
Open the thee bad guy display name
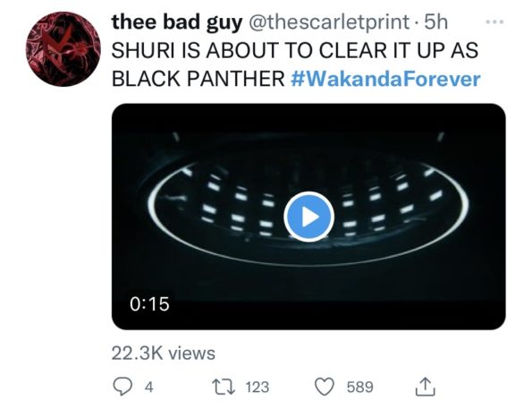tap(177, 22)
